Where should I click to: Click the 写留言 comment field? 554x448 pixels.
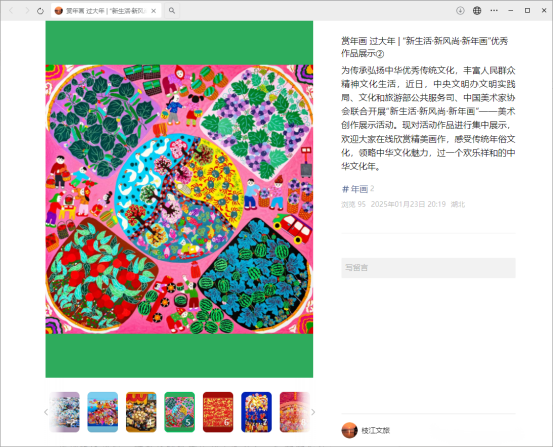pyautogui.click(x=428, y=267)
